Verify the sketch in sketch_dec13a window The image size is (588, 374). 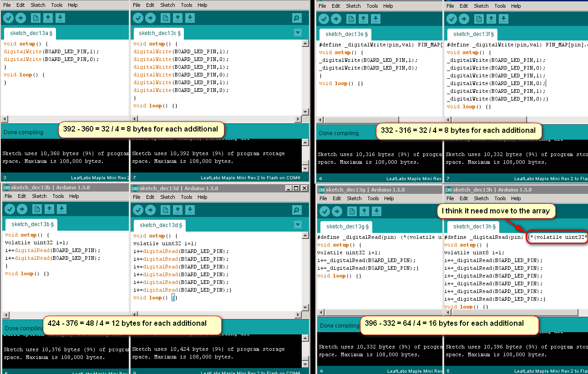[x=8, y=18]
